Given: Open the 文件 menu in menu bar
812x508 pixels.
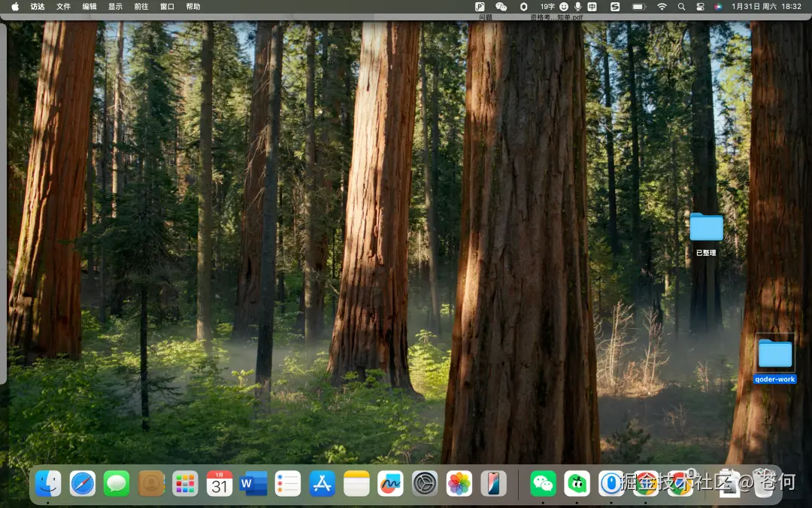Looking at the screenshot, I should click(x=63, y=6).
